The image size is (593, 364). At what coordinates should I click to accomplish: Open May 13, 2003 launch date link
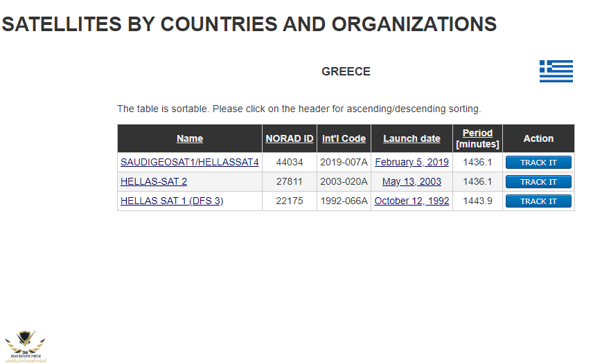click(x=411, y=181)
